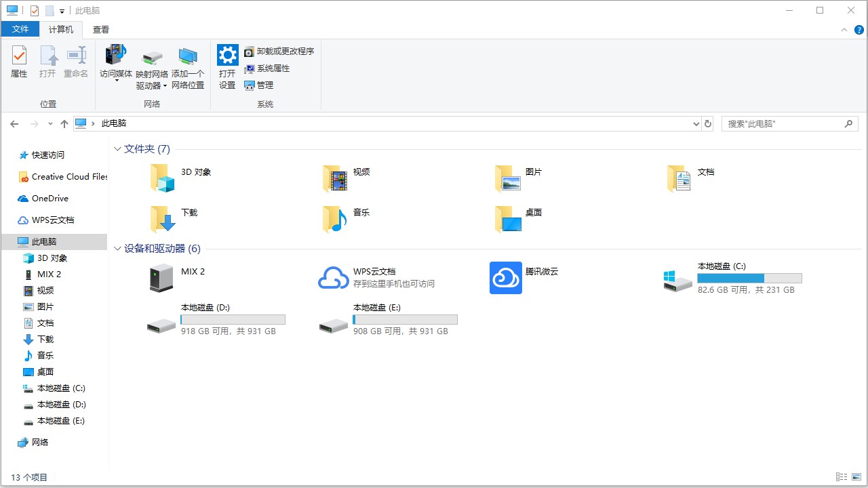This screenshot has width=868, height=488.
Task: Select 添加一个网络位置 in the ribbon
Action: click(x=188, y=68)
